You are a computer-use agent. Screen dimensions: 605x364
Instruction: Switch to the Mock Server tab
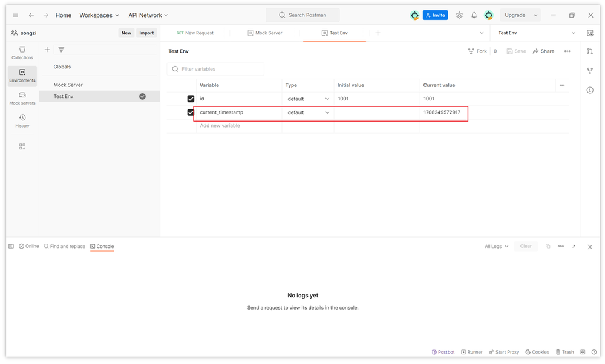pyautogui.click(x=265, y=33)
